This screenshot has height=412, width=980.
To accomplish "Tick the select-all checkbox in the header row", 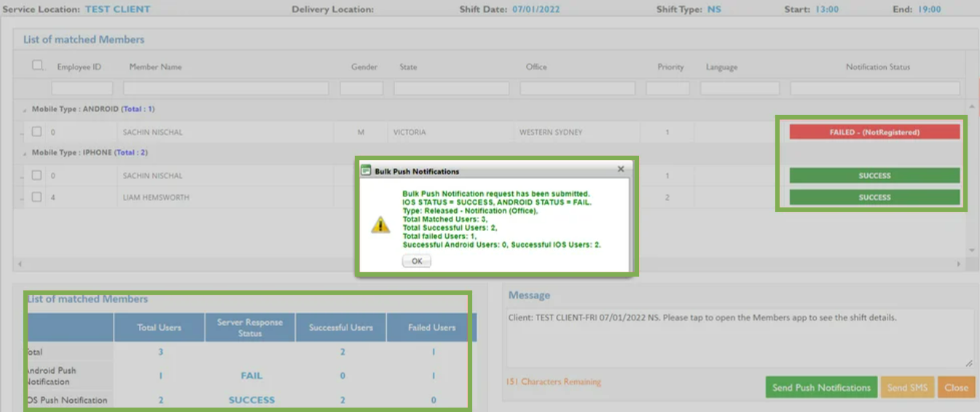I will 37,66.
